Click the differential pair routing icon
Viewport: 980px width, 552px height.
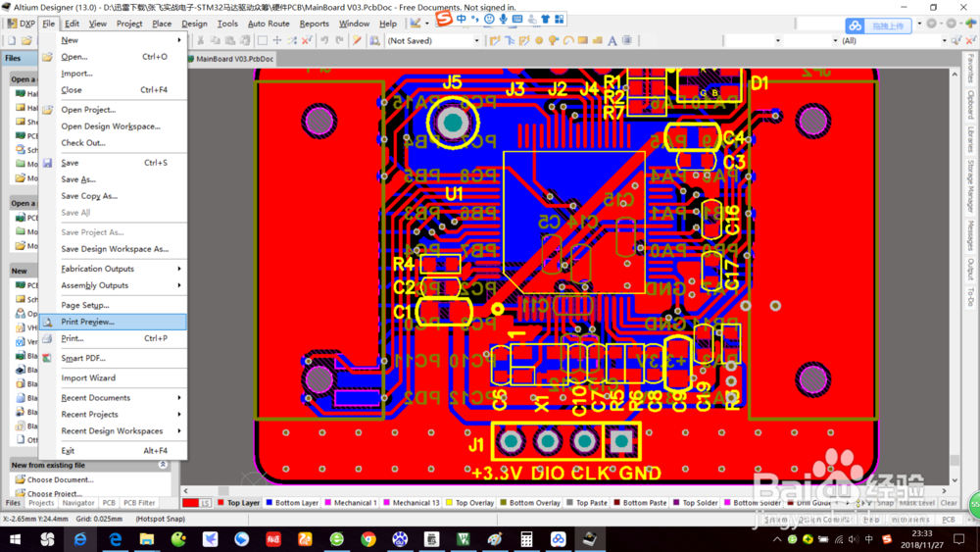tap(524, 40)
